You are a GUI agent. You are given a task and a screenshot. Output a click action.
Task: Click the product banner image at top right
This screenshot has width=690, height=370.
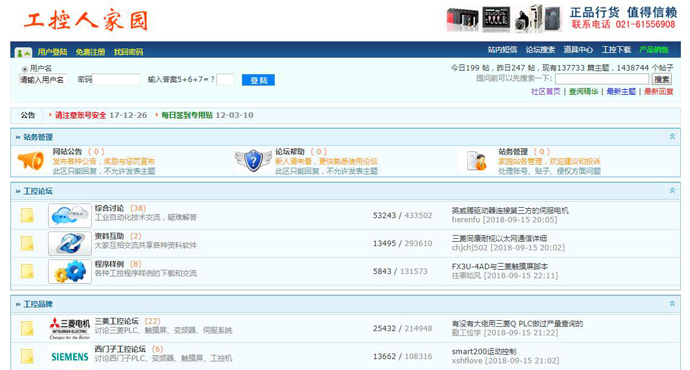[562, 18]
